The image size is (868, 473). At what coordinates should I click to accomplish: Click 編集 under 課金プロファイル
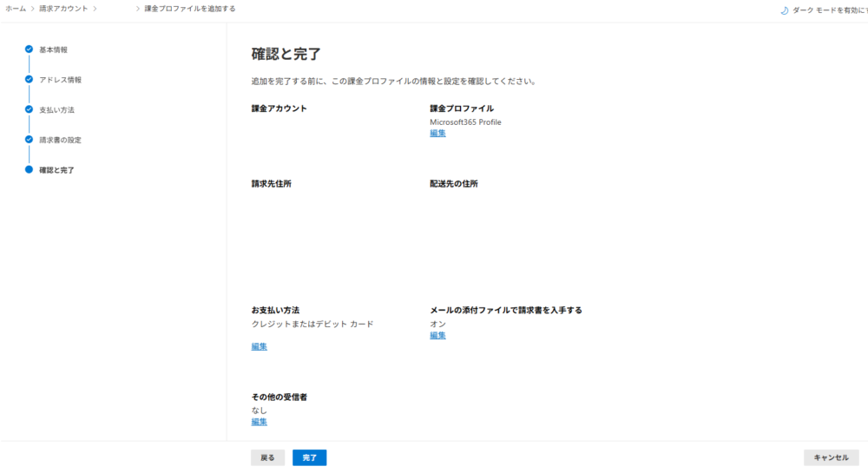pyautogui.click(x=437, y=134)
